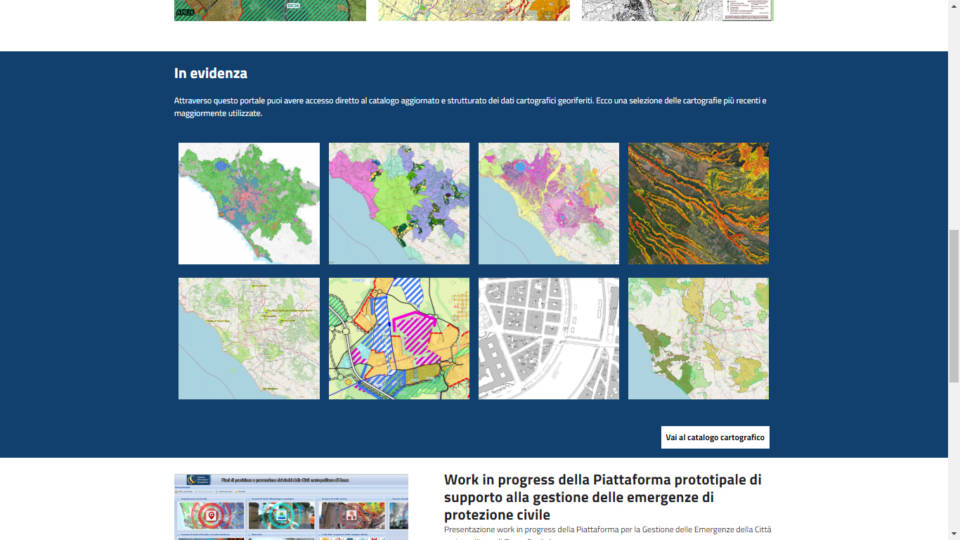Viewport: 960px width, 540px height.
Task: Open the yellow street map at top center
Action: click(474, 10)
